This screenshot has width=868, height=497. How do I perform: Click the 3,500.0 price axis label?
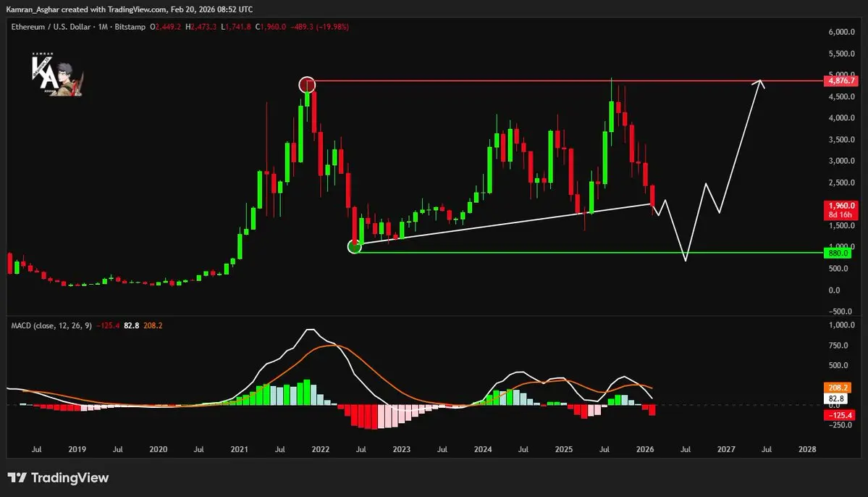(841, 140)
